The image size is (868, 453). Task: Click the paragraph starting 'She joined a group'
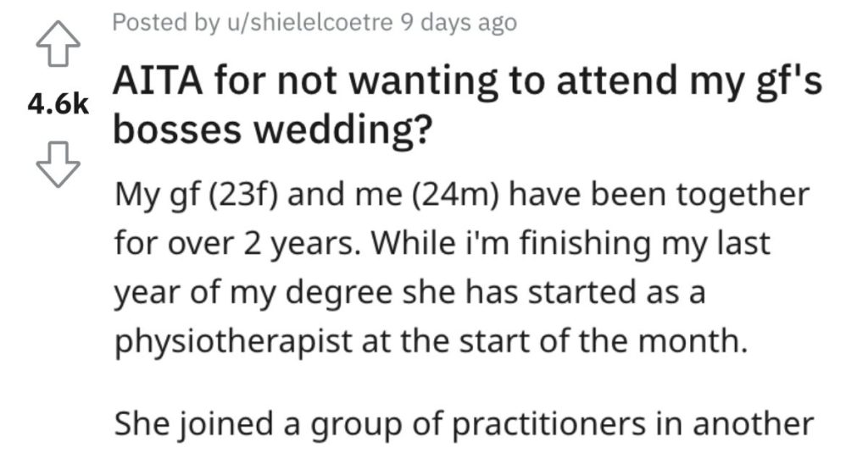tap(464, 424)
